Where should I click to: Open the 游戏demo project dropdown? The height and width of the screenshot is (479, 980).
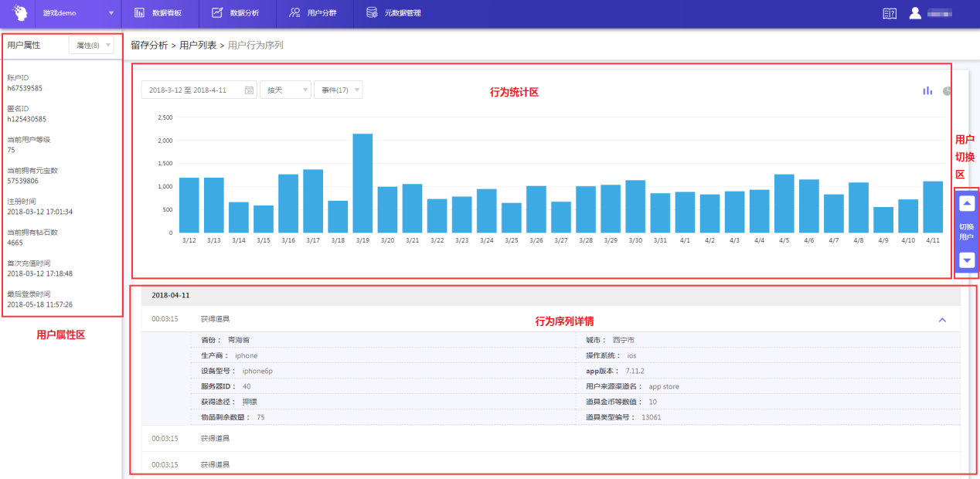coord(77,13)
